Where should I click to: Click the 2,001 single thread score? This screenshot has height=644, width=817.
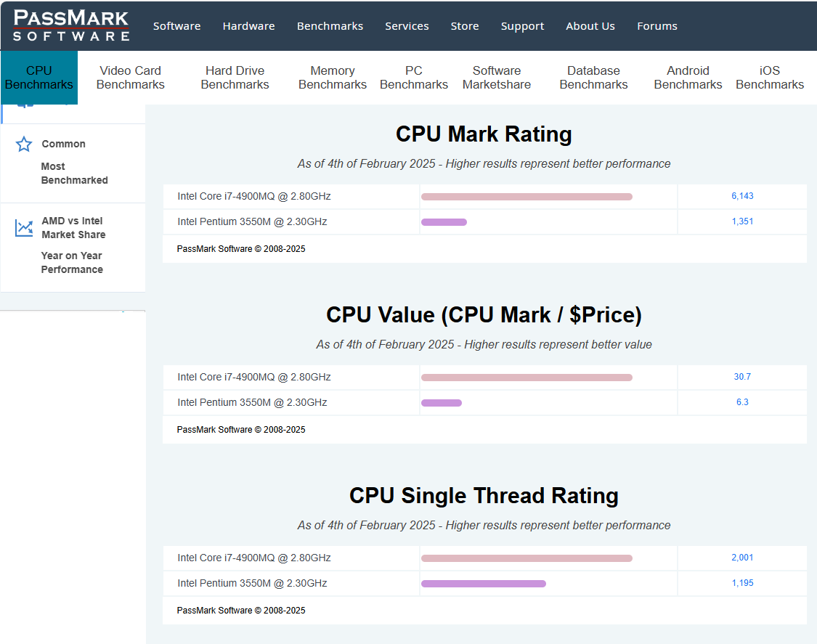742,558
